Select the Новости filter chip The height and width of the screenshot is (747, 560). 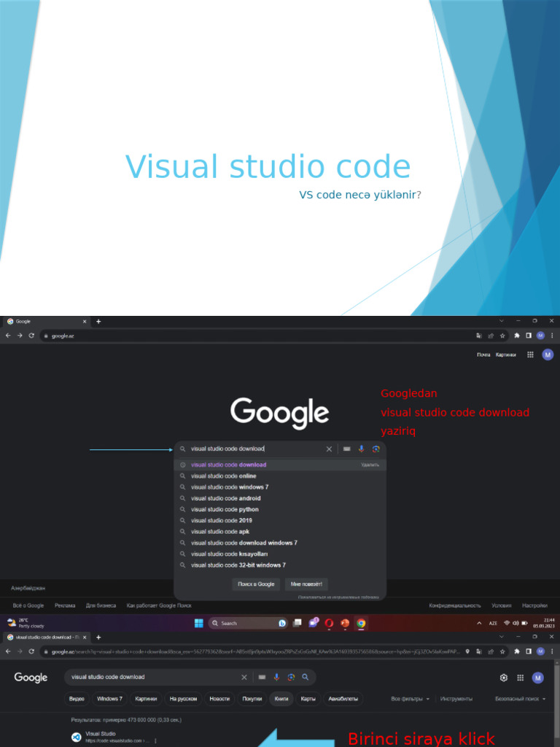click(x=219, y=699)
